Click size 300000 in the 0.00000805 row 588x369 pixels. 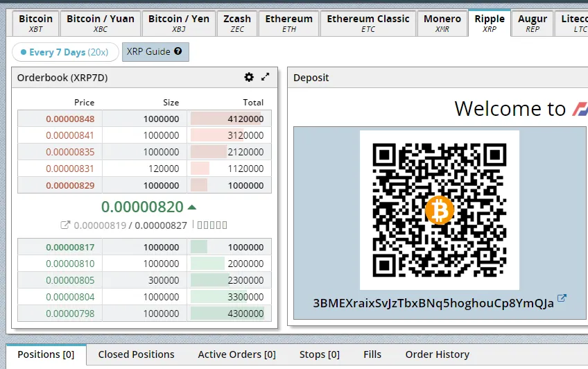click(164, 280)
